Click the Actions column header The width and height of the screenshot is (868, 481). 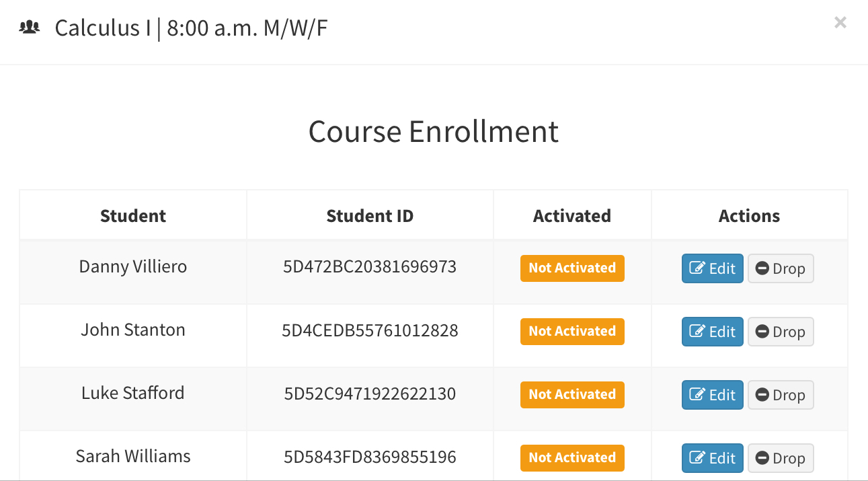pos(749,216)
